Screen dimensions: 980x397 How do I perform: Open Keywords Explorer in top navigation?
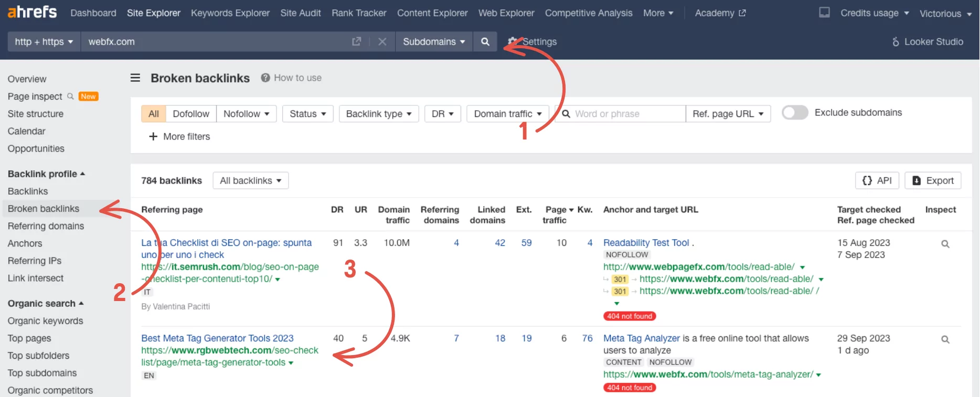(230, 13)
